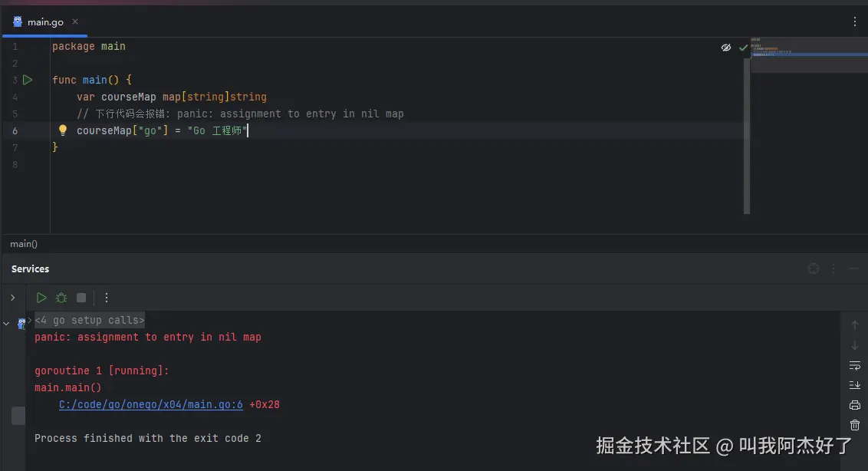Click the lightbulb quick-fix icon

pyautogui.click(x=63, y=130)
